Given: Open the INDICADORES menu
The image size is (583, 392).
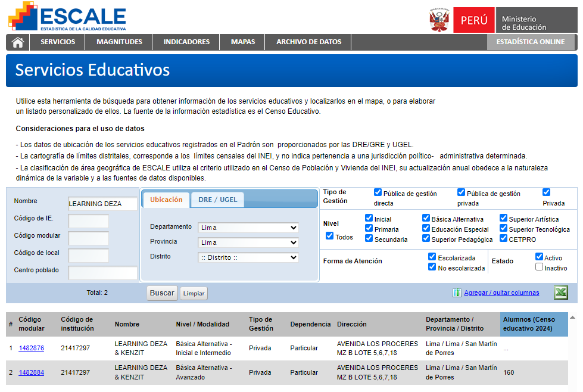Looking at the screenshot, I should pos(186,42).
